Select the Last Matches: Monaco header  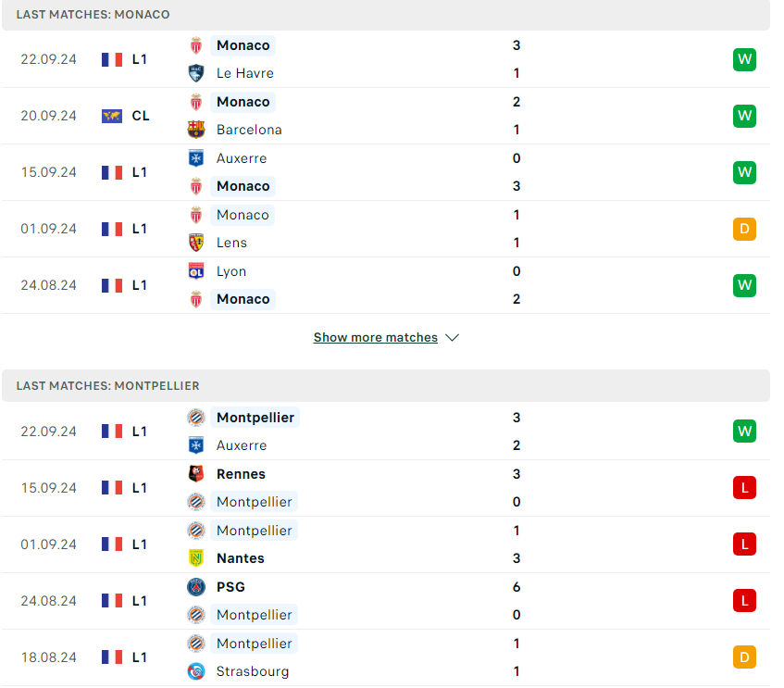386,15
